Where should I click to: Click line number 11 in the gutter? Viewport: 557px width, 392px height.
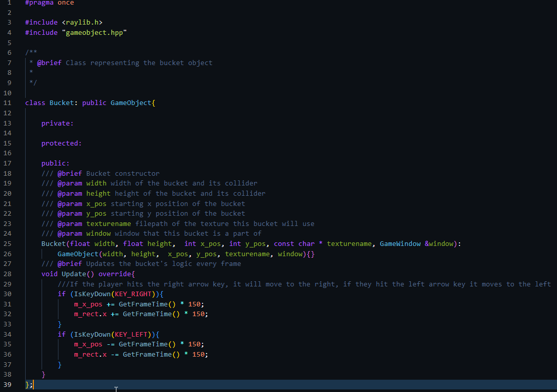[7, 103]
